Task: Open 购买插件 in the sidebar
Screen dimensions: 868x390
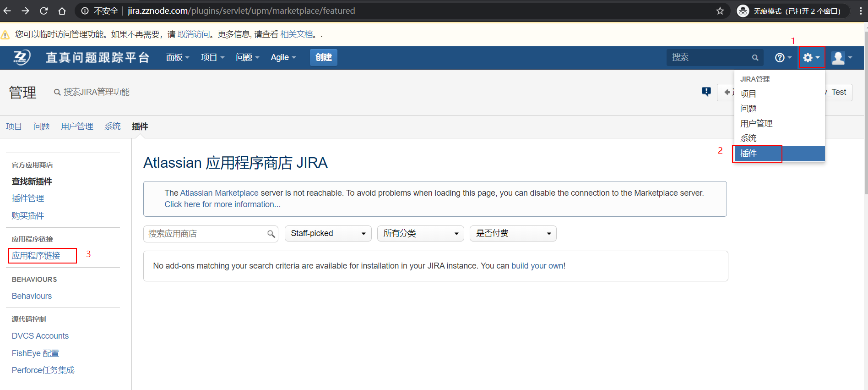Action: pyautogui.click(x=28, y=216)
